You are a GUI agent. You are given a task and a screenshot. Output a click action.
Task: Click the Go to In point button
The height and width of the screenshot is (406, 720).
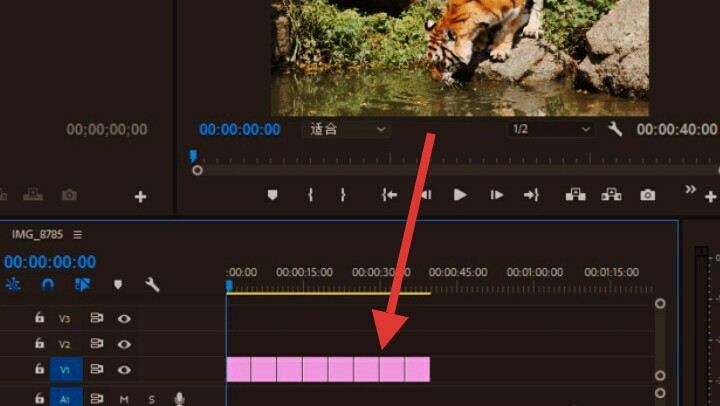(x=390, y=195)
